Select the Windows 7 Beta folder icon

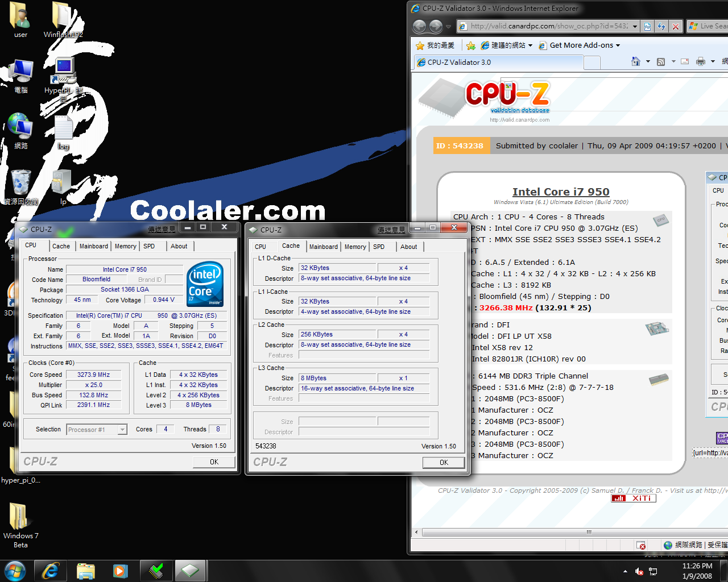pos(20,526)
